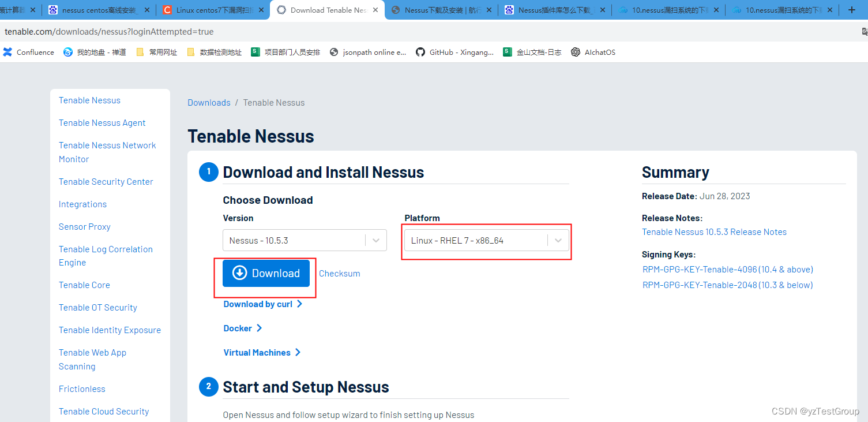This screenshot has height=422, width=868.
Task: Open Tenable Core sidebar link
Action: (x=84, y=285)
